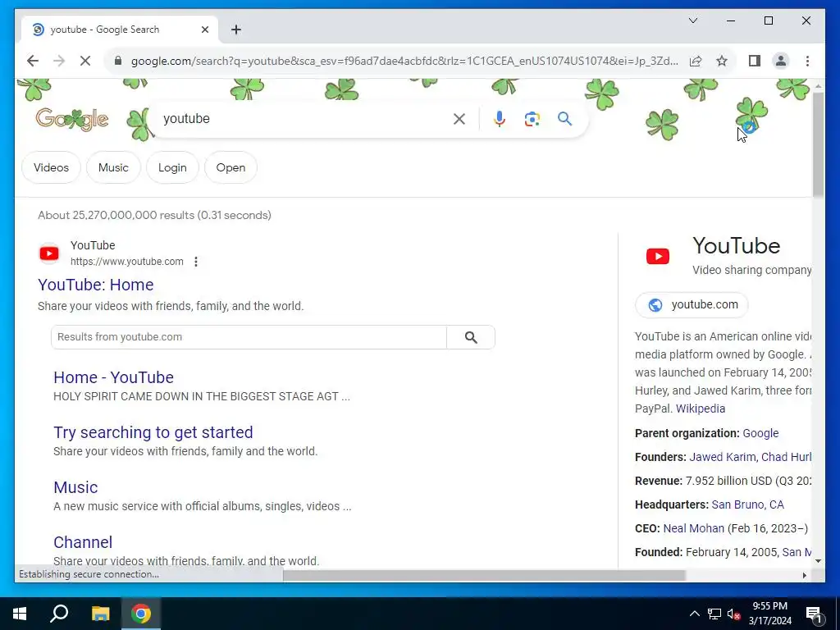Screen dimensions: 840x630
Task: Click the share page icon in address bar
Action: (x=696, y=61)
